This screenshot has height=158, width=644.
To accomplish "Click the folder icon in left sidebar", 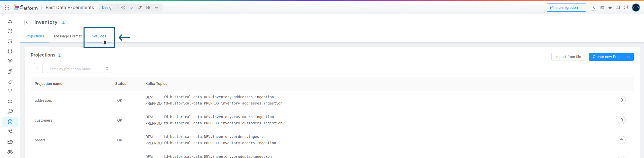I will tap(10, 142).
